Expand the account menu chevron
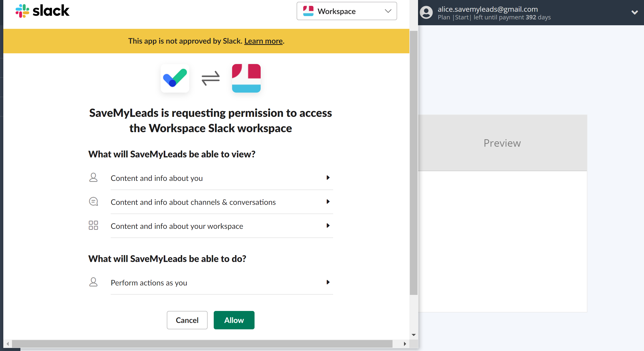This screenshot has height=351, width=644. pos(635,12)
